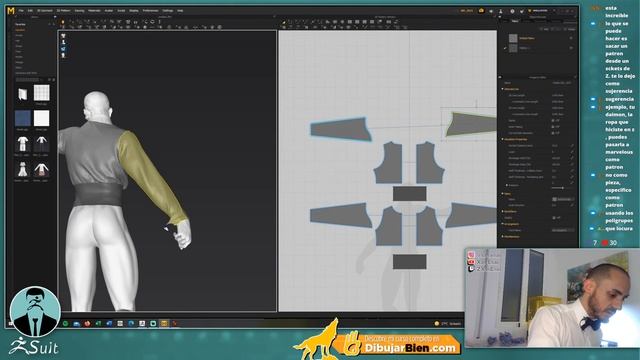Open the folder thumbnail in the library
Screen dimensions: 640x360
[22, 94]
